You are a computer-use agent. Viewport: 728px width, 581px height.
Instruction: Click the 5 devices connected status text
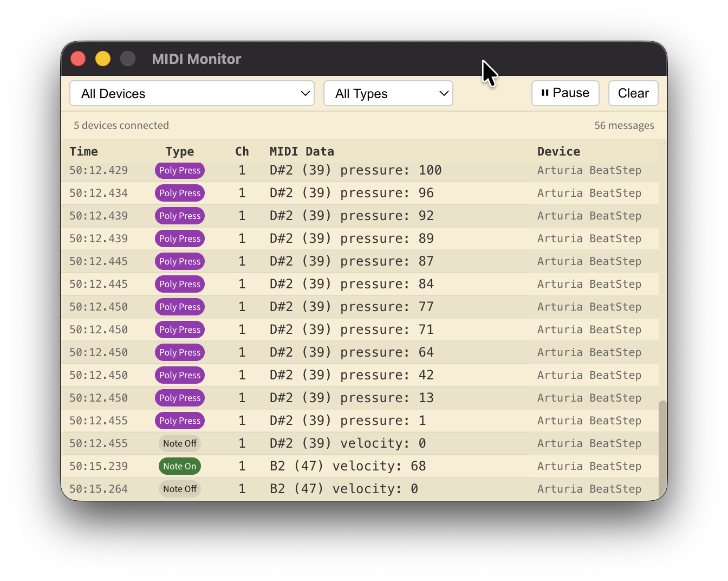(x=121, y=125)
